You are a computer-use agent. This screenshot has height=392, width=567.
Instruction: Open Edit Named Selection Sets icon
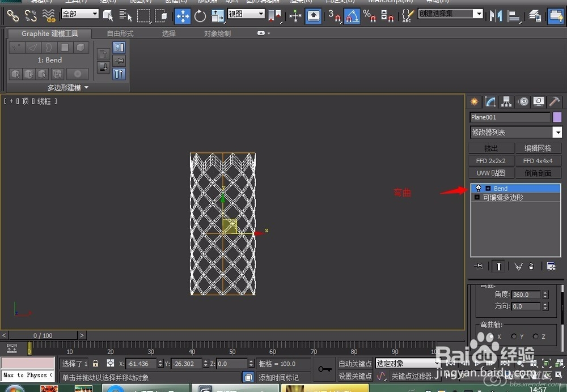408,16
